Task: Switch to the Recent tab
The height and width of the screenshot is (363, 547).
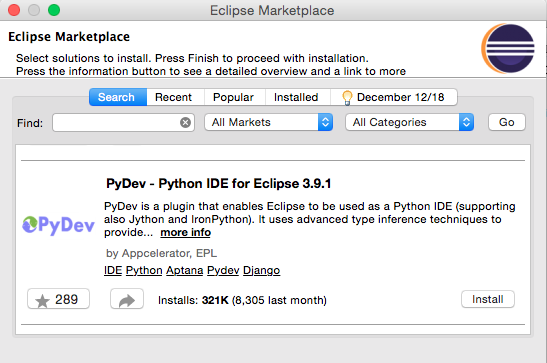Action: [175, 97]
